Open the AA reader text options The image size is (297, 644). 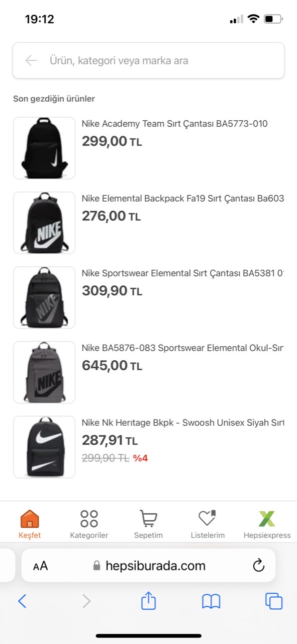click(x=40, y=566)
